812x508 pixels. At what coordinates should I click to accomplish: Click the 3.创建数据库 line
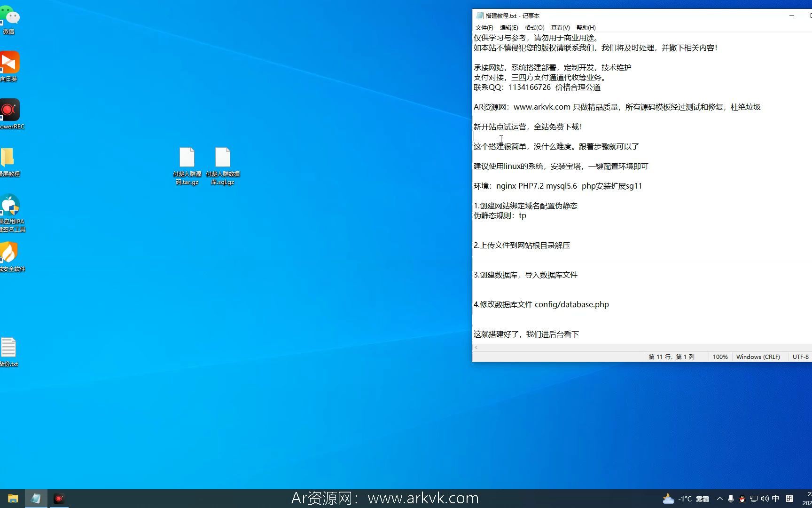point(526,275)
